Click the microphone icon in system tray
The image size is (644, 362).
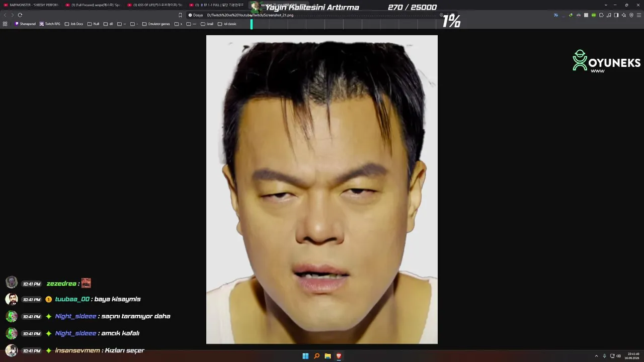point(604,356)
